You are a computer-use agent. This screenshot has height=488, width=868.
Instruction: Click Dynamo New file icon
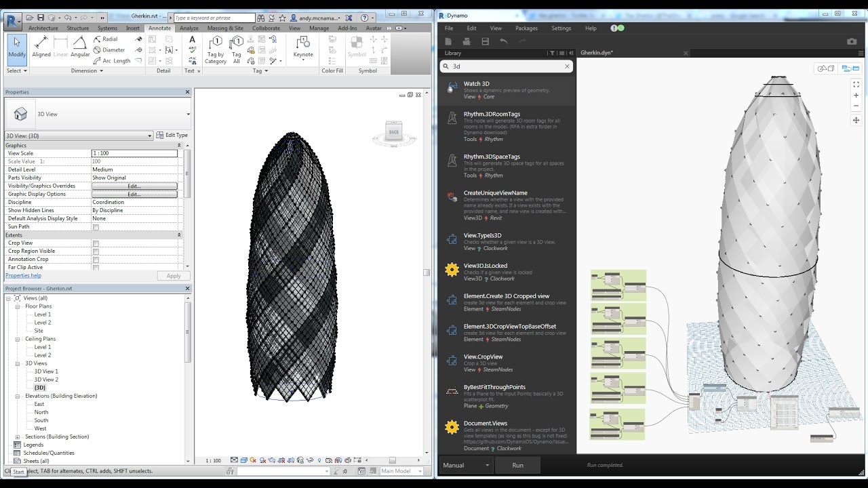click(449, 41)
